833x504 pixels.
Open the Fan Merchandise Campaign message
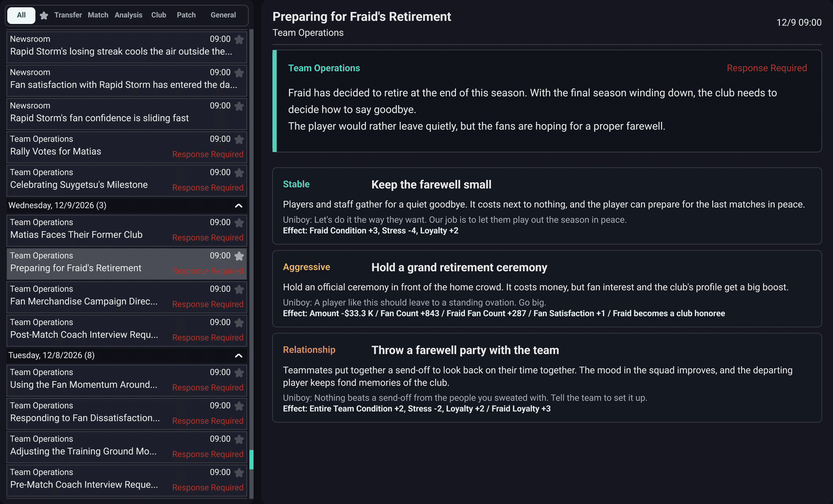coord(127,296)
